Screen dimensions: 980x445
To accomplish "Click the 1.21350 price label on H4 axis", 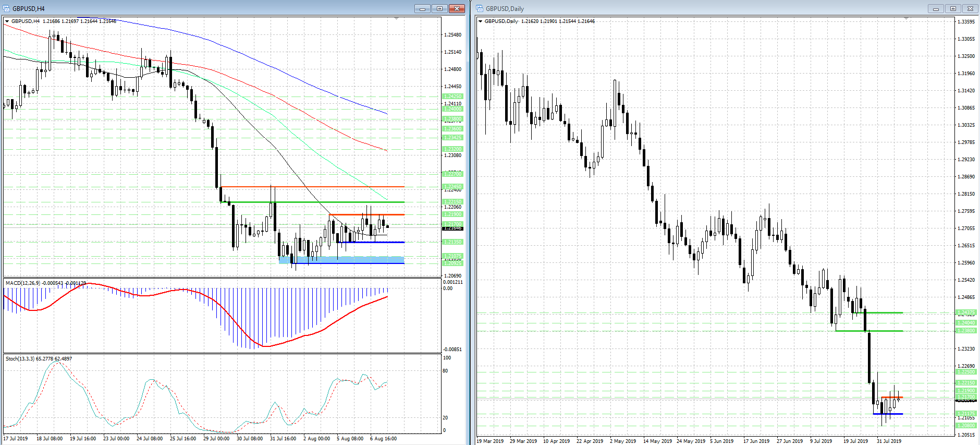I will 452,242.
